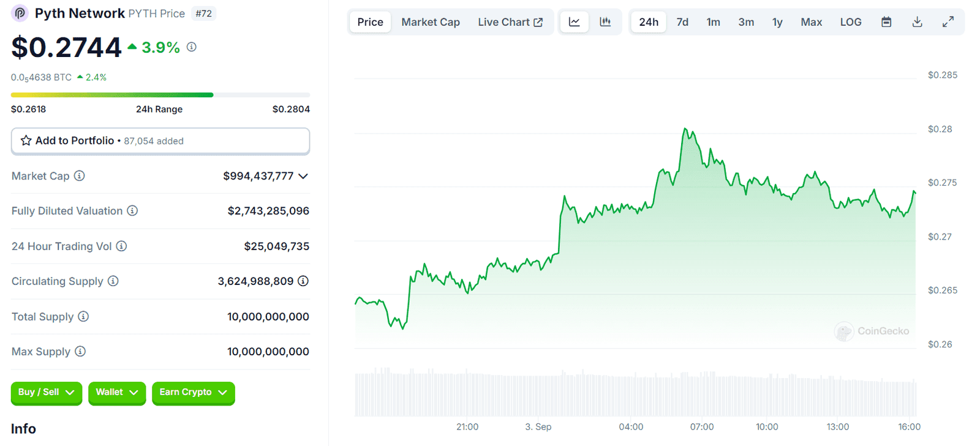The height and width of the screenshot is (446, 980).
Task: Show Max Supply info icon
Action: (x=80, y=352)
